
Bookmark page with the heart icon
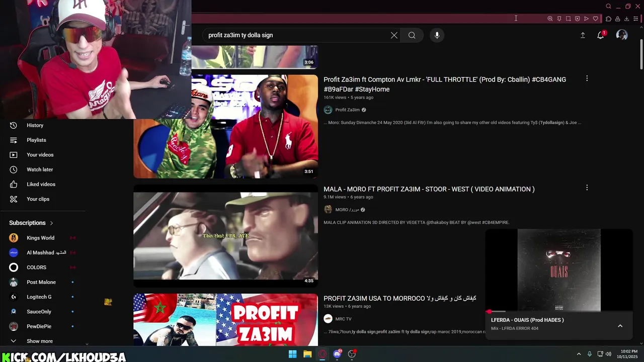click(x=596, y=19)
